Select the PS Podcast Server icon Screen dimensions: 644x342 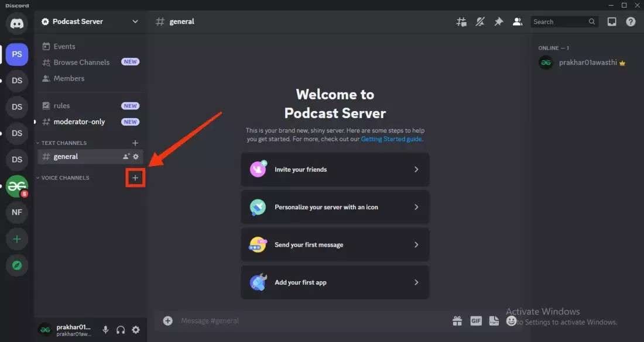coord(17,54)
